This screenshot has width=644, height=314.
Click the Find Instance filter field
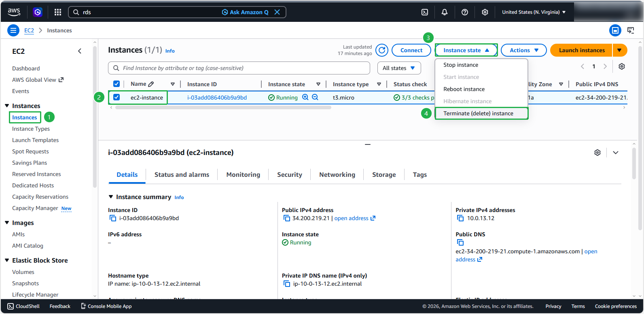(239, 68)
